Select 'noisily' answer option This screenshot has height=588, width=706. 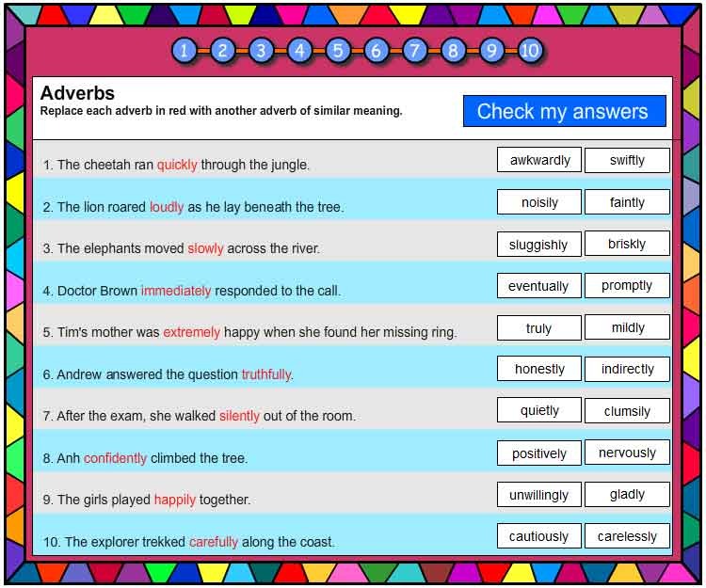coord(539,202)
